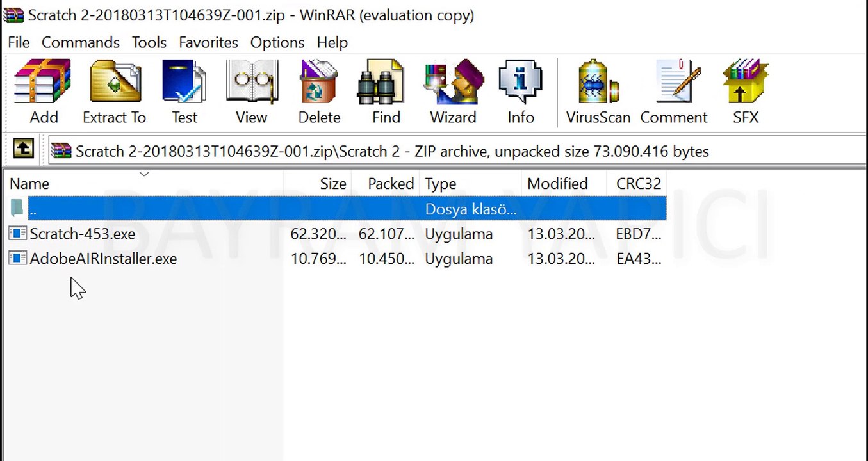Select the AdobeAIRInstaller.exe file name
Viewport: 868px width, 461px height.
pos(103,259)
